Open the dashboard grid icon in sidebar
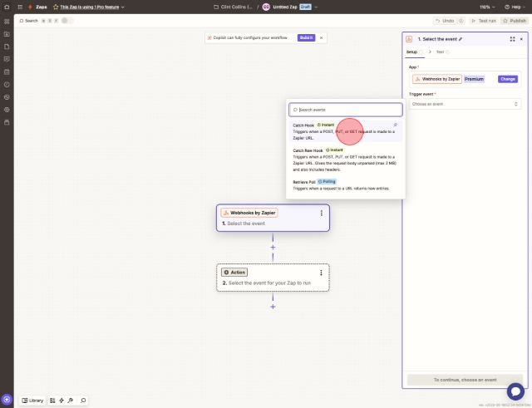Screen dimensions: 532x408 [x=7, y=22]
